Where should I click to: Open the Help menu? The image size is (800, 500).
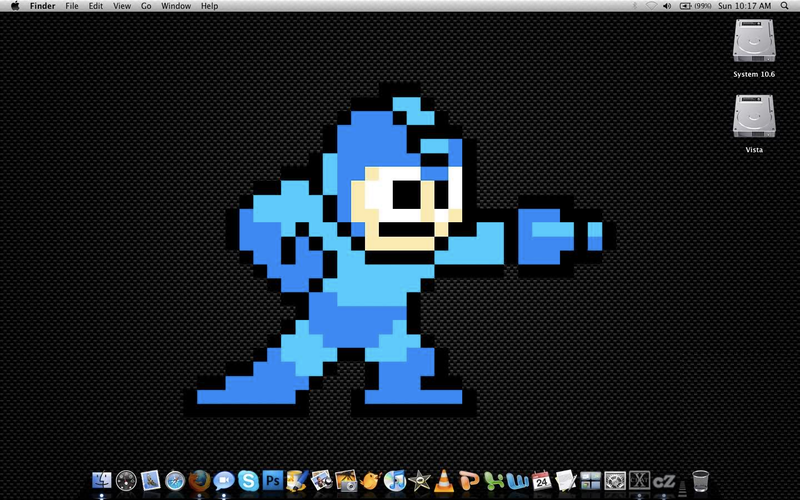[x=209, y=6]
